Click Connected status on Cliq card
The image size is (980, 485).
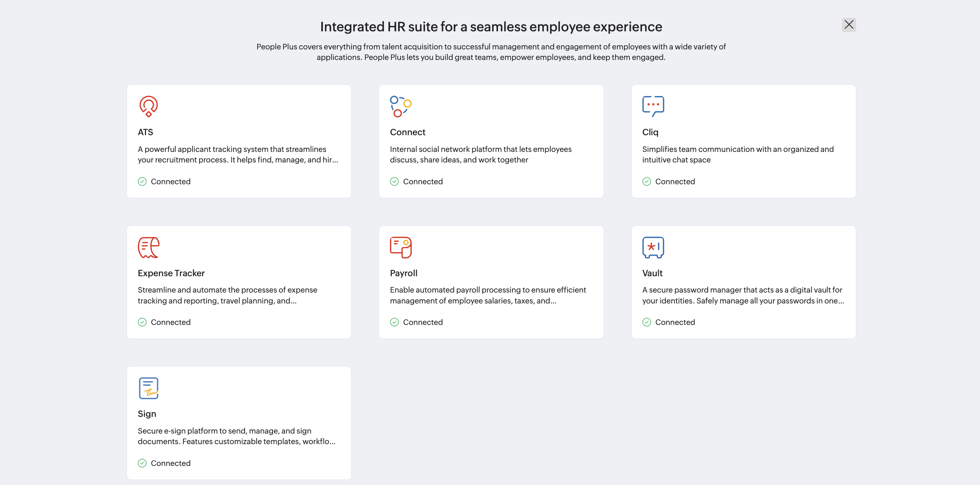point(674,182)
